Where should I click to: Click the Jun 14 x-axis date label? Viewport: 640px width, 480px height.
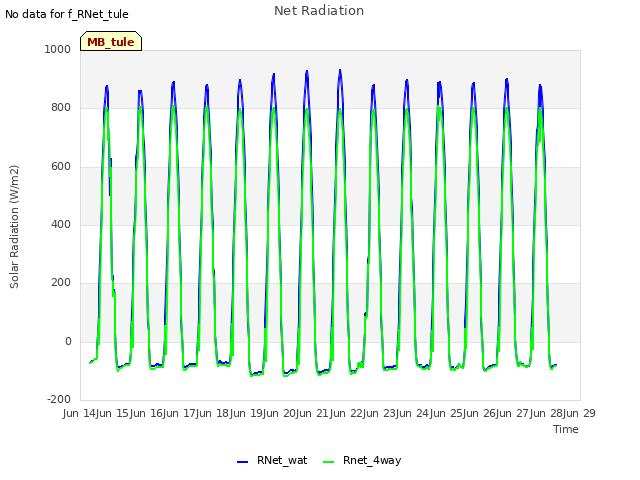(80, 413)
